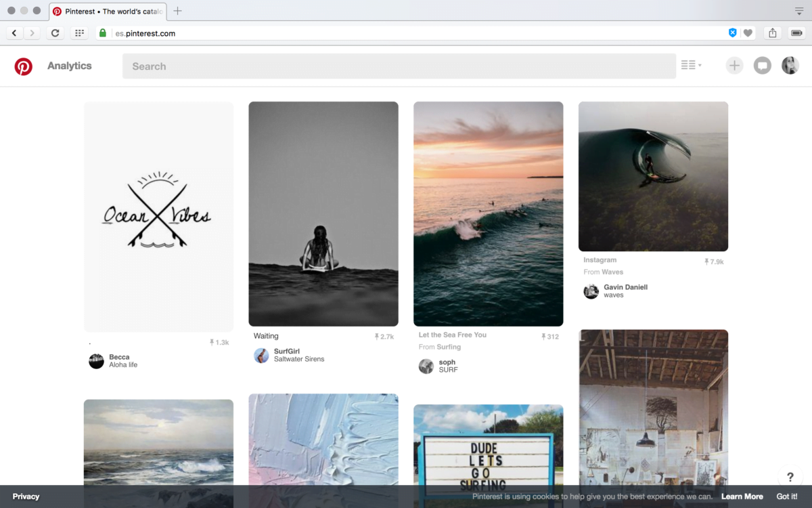Click the Pinterest logo icon
Screen dimensions: 812x508
pos(24,66)
